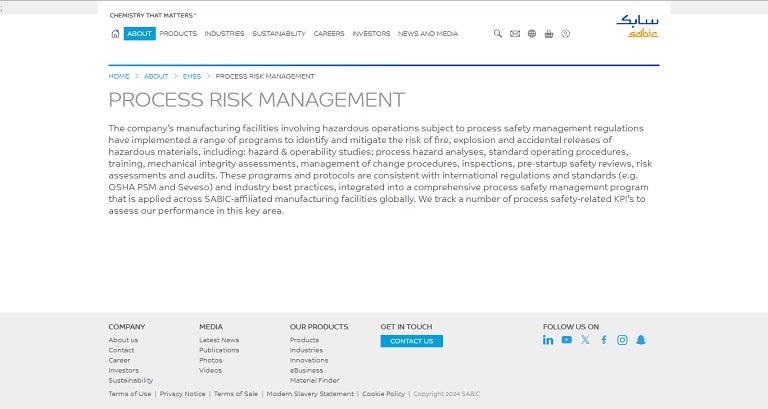Screen dimensions: 768x409
Task: Click the envelope contact icon in header
Action: tap(515, 33)
